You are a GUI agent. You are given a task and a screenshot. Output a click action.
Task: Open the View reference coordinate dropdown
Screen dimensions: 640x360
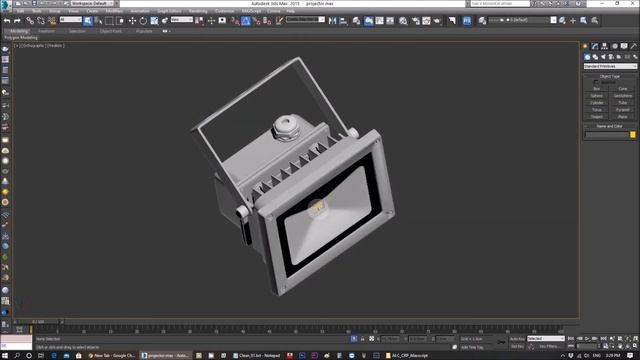[182, 20]
